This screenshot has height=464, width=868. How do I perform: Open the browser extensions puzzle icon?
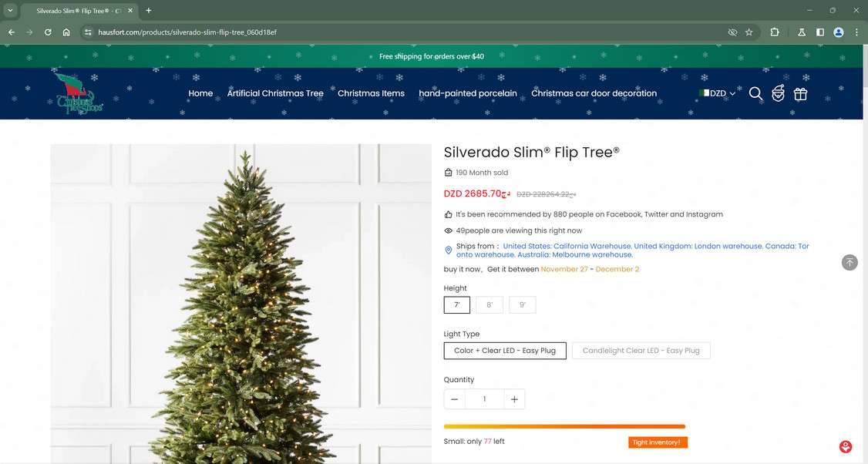click(775, 32)
